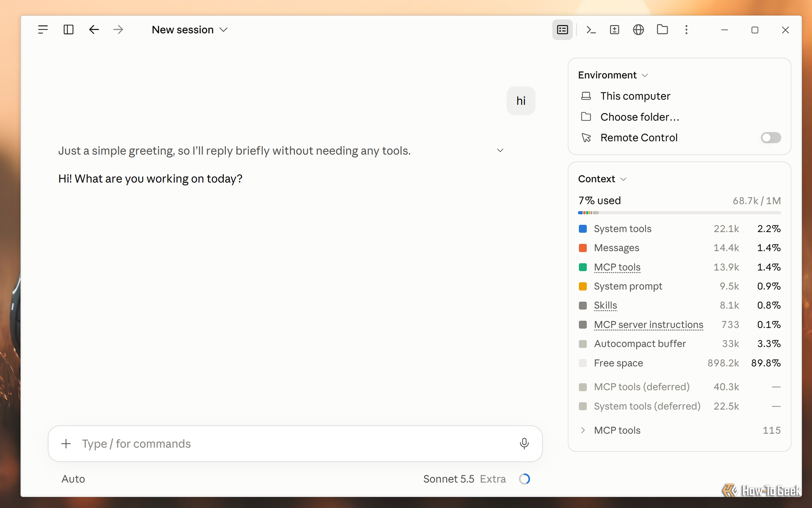
Task: Start voice input with microphone icon
Action: pyautogui.click(x=524, y=444)
